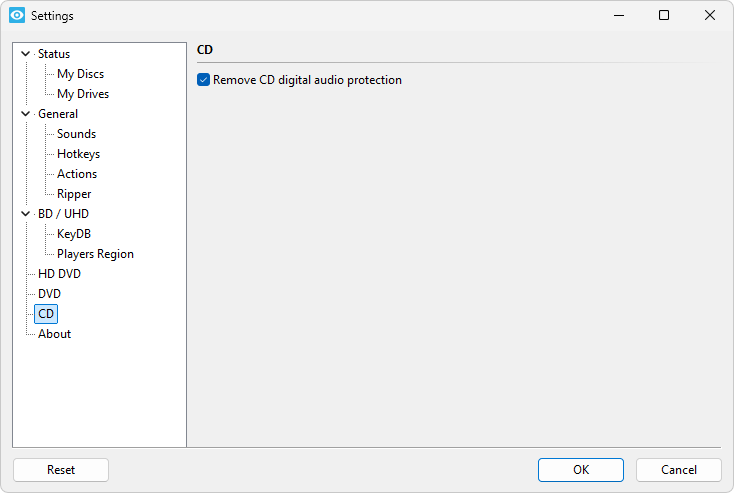Show the Ripper settings
The width and height of the screenshot is (734, 493).
click(x=74, y=194)
